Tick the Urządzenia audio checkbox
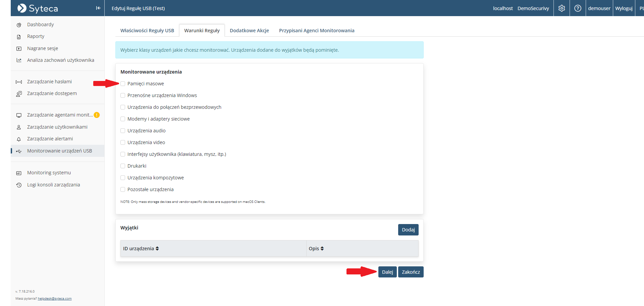644x306 pixels. point(123,131)
